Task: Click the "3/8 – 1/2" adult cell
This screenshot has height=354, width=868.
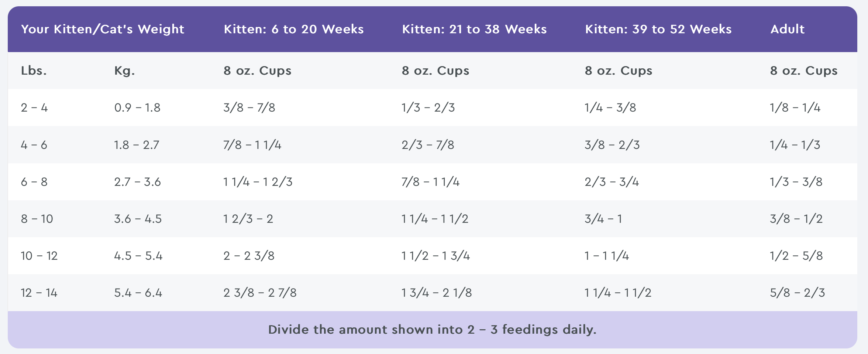Action: point(796,219)
